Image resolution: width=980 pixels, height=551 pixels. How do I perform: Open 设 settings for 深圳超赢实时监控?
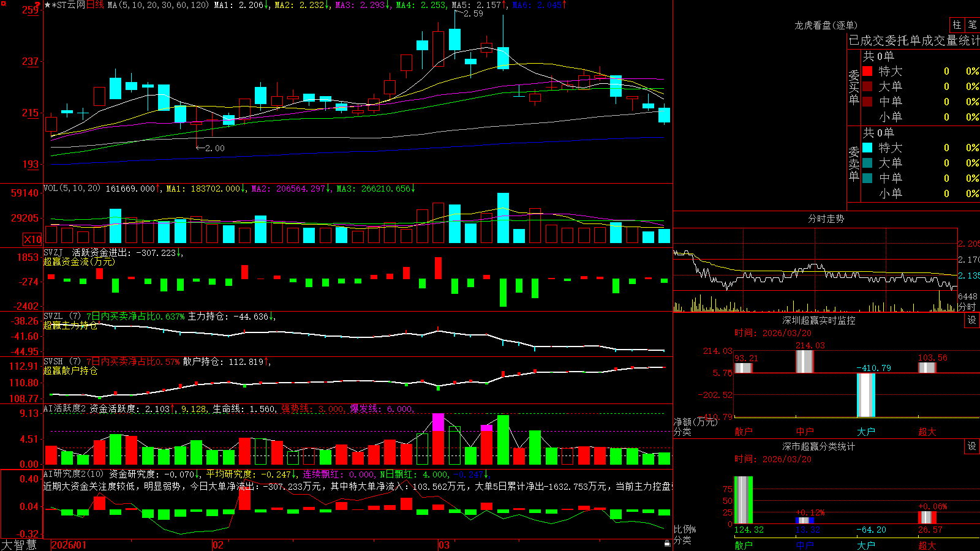[x=972, y=320]
